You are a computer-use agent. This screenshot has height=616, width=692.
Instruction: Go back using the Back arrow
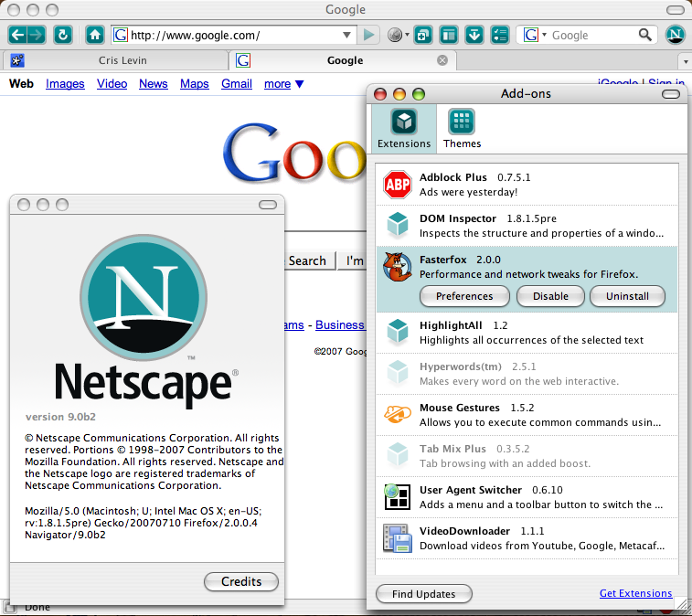tap(17, 35)
